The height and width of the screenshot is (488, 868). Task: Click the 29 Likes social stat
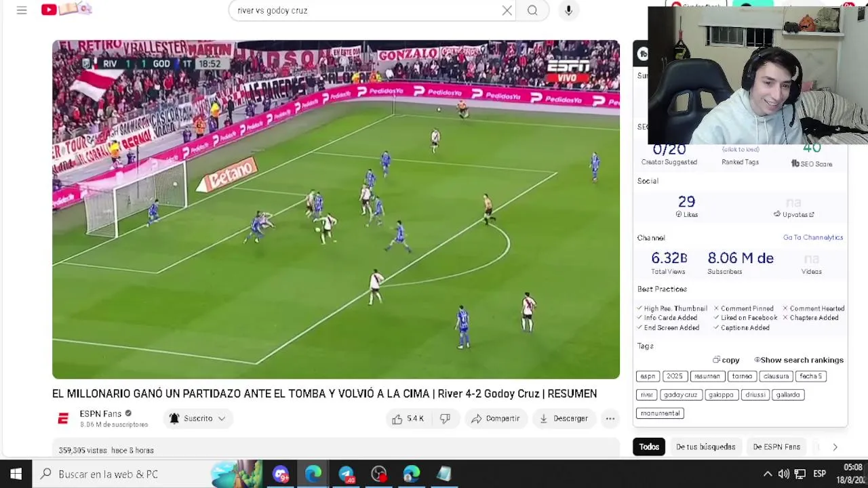(x=686, y=207)
